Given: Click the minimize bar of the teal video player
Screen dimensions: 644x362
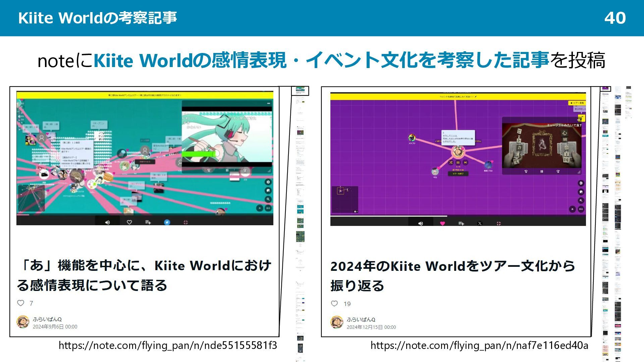Looking at the screenshot, I should [x=269, y=104].
